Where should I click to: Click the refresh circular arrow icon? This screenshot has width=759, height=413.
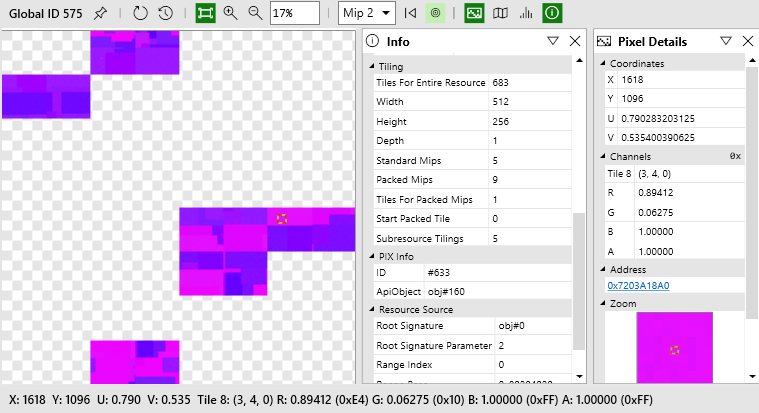[x=140, y=13]
